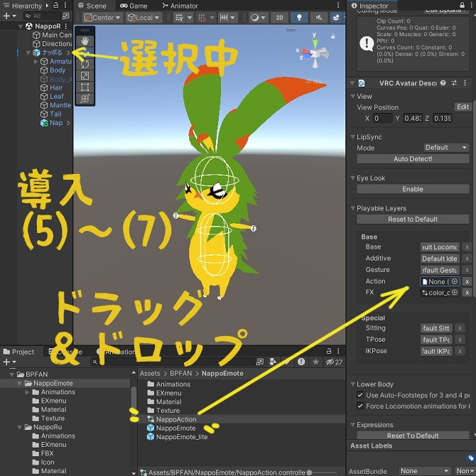Image resolution: width=476 pixels, height=476 pixels.
Task: Collapse the LipSync section
Action: (353, 137)
